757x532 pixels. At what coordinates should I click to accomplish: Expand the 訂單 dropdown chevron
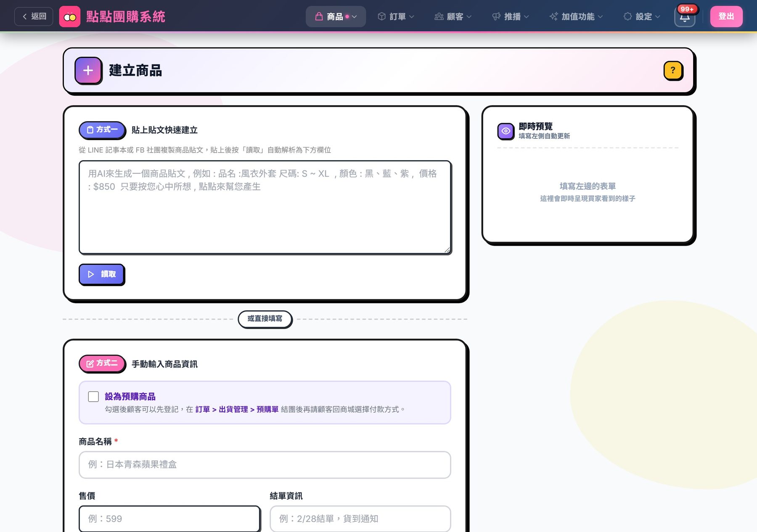tap(412, 17)
